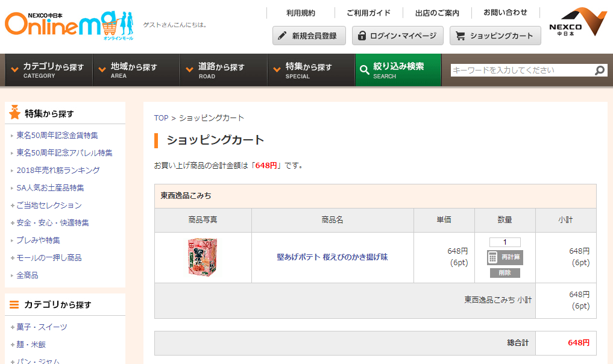Viewport: 613px width, 364px height.
Task: Click the potato chips product thumbnail
Action: click(x=203, y=257)
